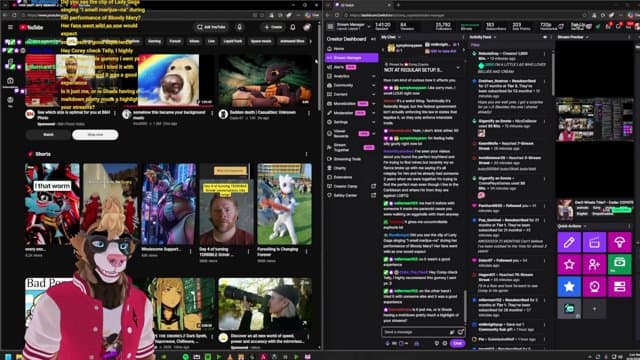
Task: Click the pencil Edit Stream Info quick action
Action: point(569,242)
